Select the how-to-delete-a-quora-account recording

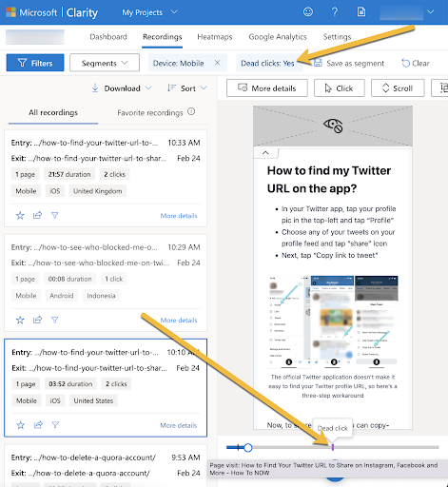coord(106,465)
